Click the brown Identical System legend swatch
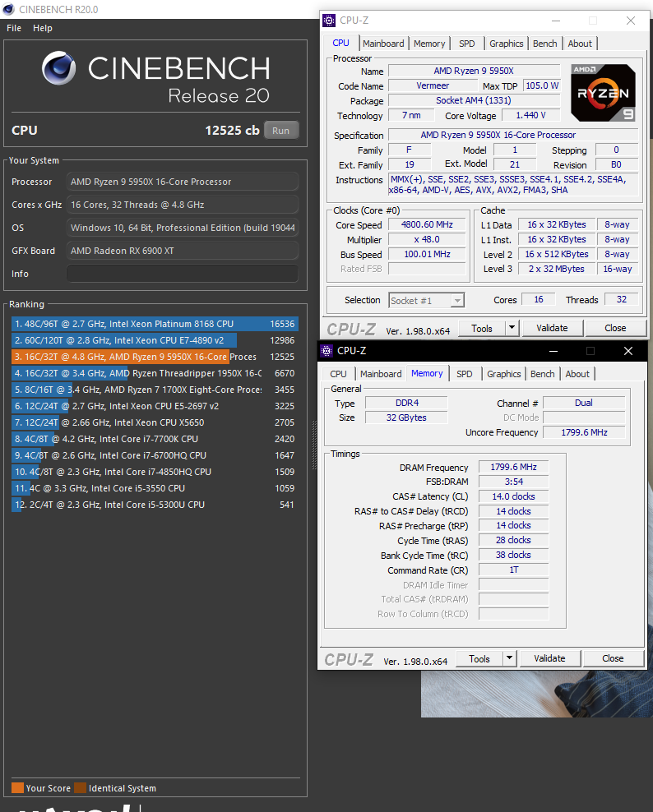Screen dimensions: 653x812 (x=80, y=787)
